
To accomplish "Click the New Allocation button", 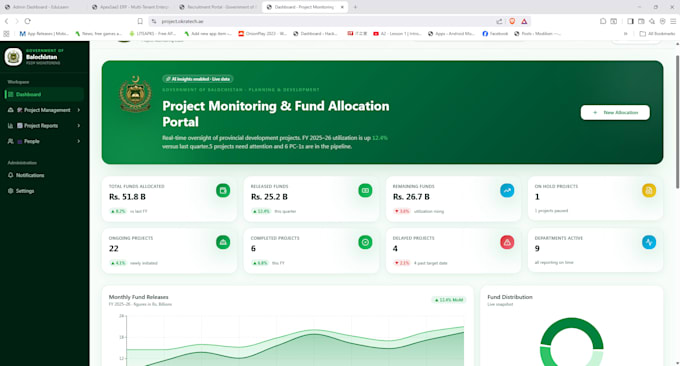I will (615, 112).
